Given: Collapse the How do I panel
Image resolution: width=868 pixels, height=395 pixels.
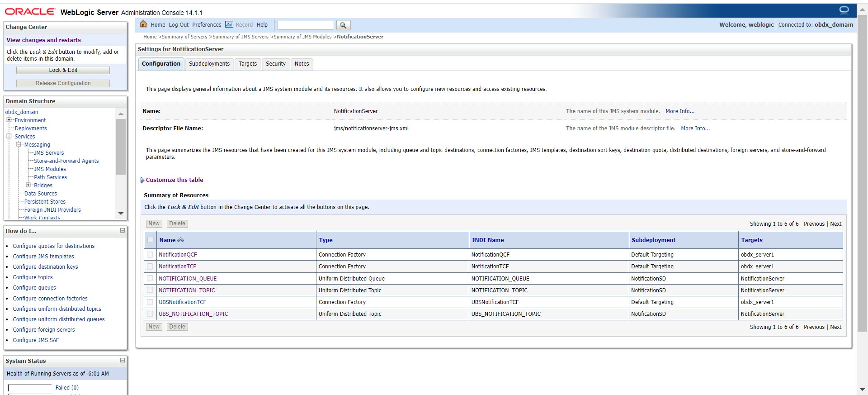Looking at the screenshot, I should (123, 231).
